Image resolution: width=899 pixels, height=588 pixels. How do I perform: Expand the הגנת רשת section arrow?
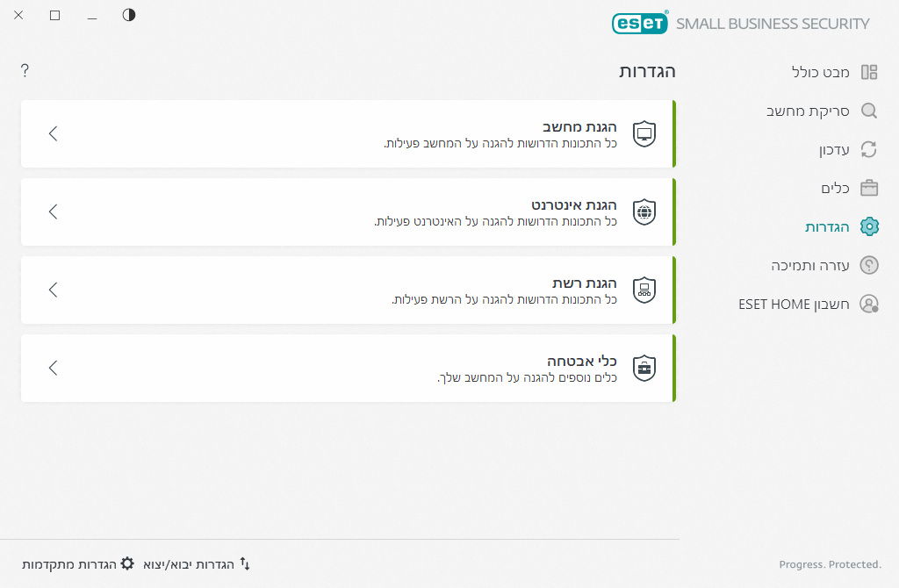(54, 290)
